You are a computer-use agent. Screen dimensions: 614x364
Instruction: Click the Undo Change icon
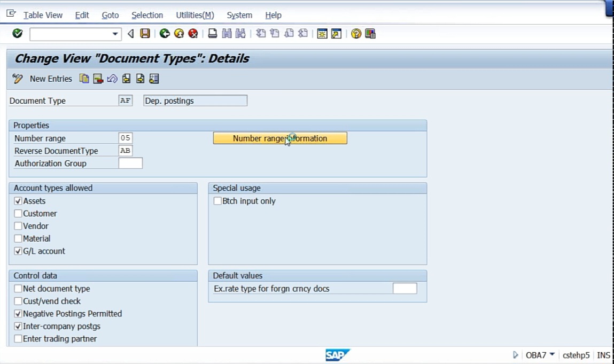(112, 79)
